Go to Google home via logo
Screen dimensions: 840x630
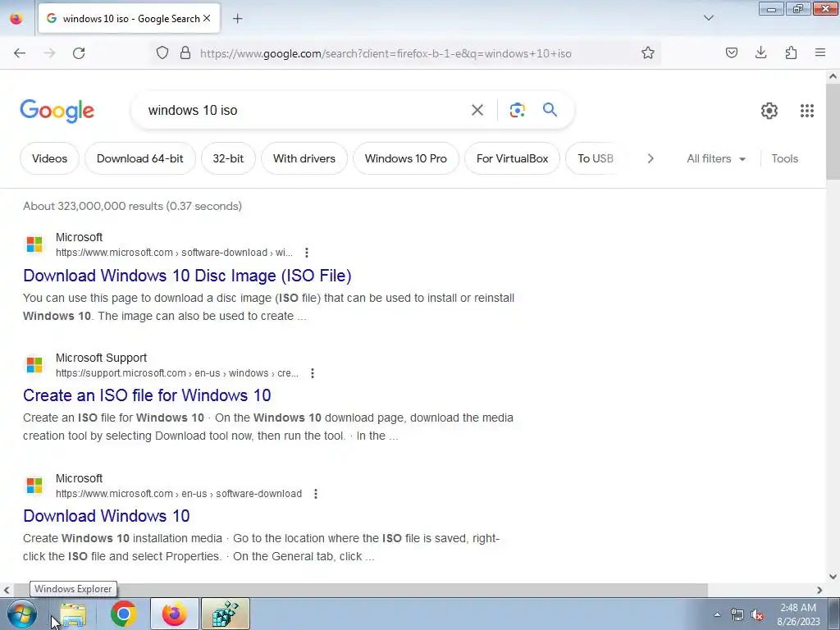(x=57, y=111)
